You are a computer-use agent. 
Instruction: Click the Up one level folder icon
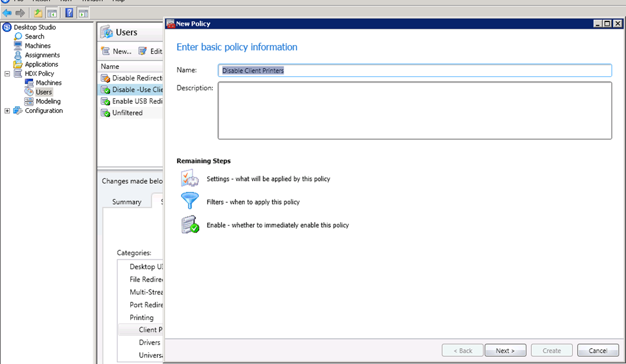39,13
